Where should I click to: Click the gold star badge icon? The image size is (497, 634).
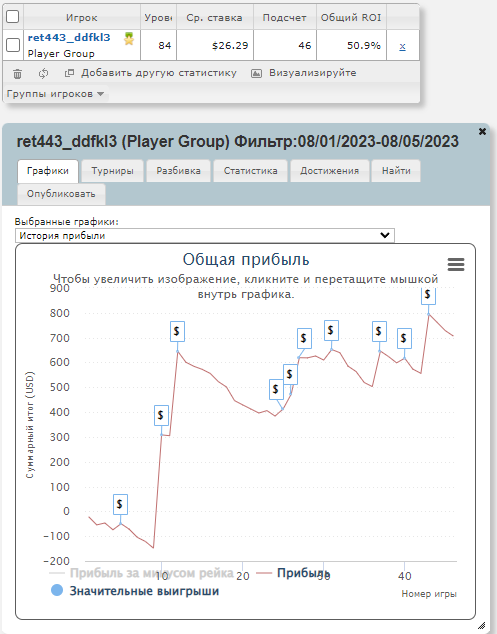click(129, 39)
